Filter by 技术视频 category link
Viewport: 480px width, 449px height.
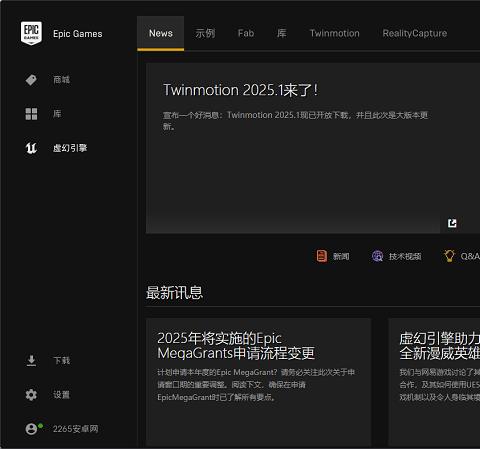point(405,256)
